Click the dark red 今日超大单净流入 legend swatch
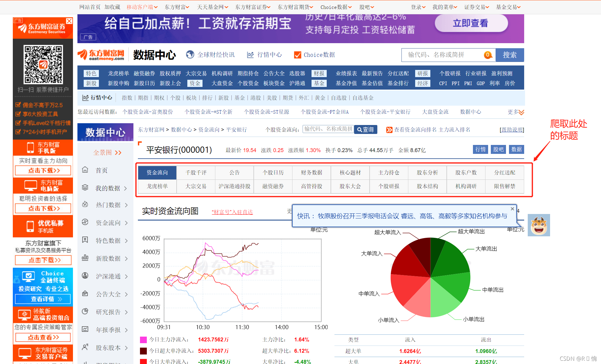 [x=143, y=351]
